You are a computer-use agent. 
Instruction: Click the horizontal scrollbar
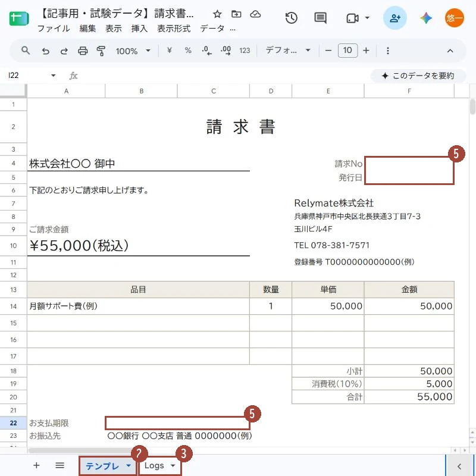click(x=82, y=450)
